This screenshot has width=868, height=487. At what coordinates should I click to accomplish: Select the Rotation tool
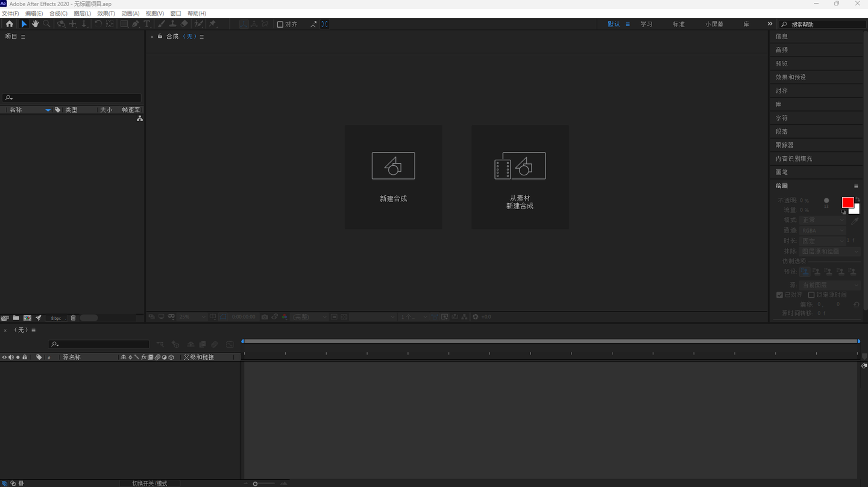click(98, 24)
